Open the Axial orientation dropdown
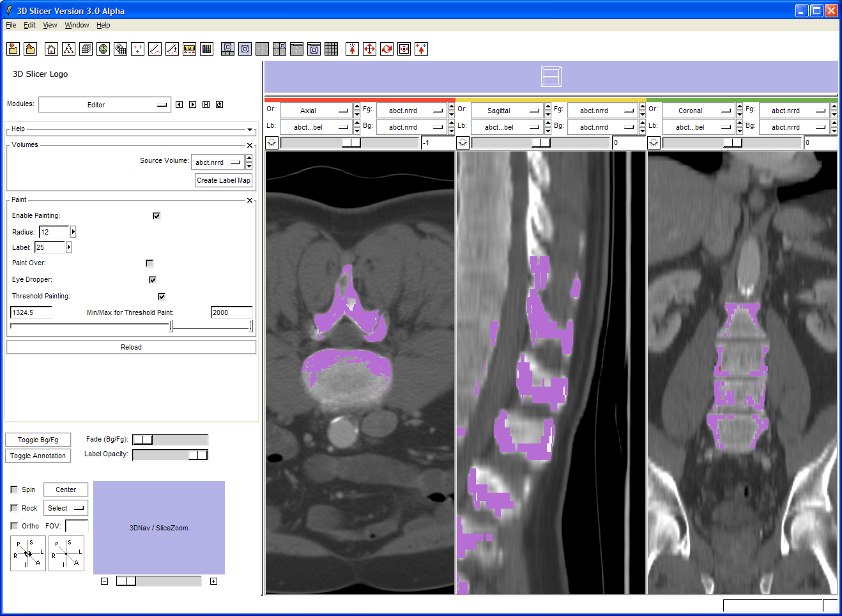 (x=316, y=111)
